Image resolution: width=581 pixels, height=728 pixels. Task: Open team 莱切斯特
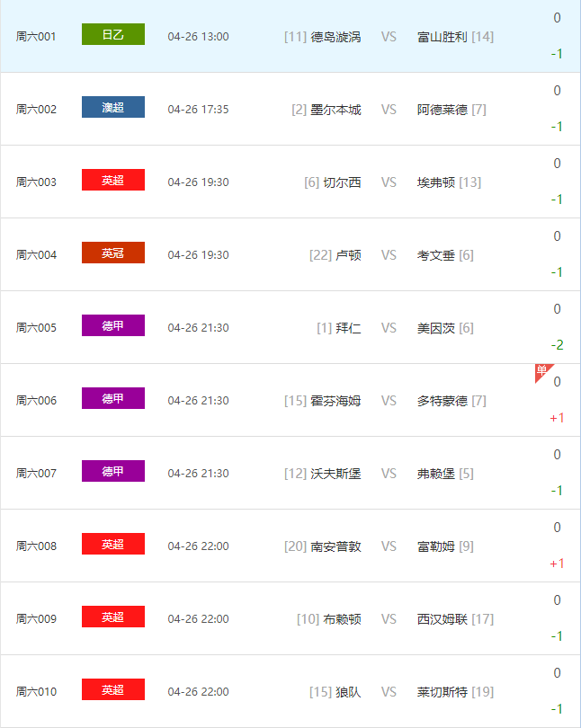[x=442, y=692]
